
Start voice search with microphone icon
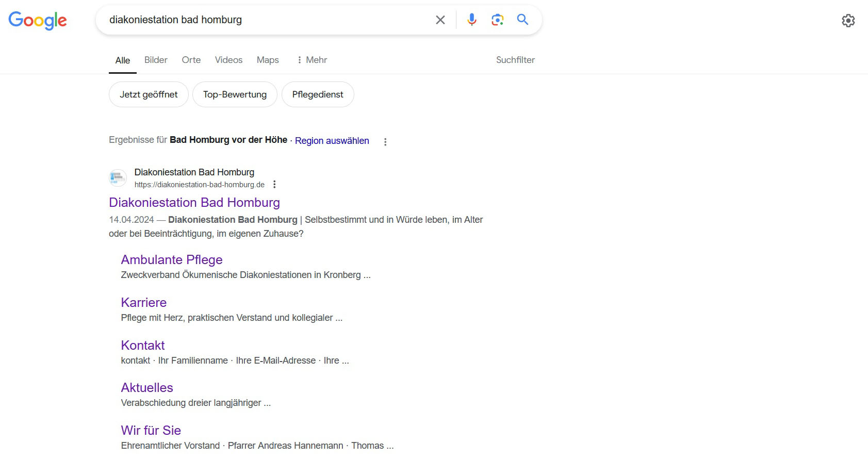tap(471, 20)
